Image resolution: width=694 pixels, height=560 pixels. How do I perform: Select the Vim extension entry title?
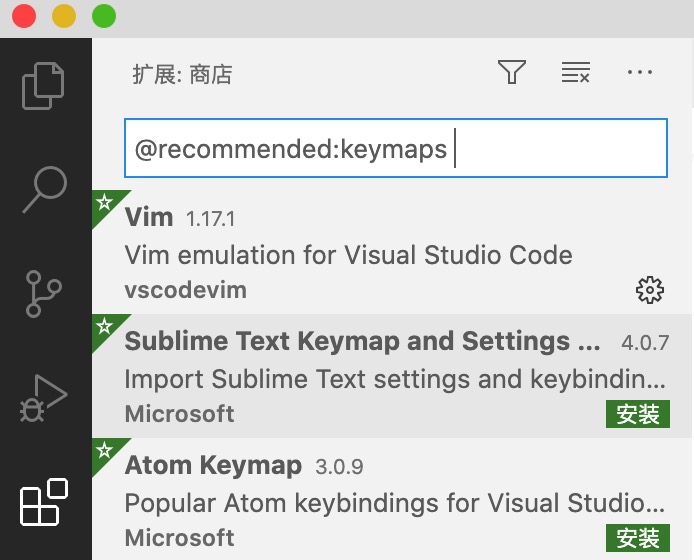149,217
